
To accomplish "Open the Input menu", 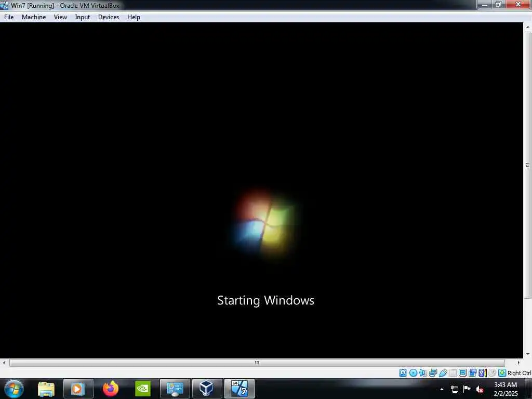I will [83, 17].
